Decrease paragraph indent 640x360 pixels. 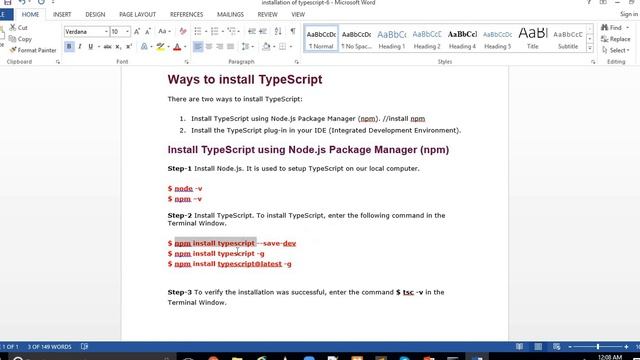click(x=252, y=31)
